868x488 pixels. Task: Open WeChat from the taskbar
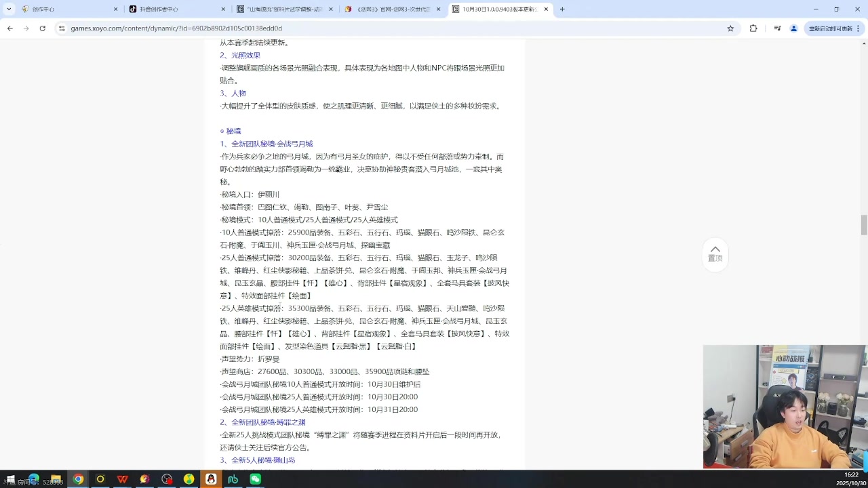[255, 480]
